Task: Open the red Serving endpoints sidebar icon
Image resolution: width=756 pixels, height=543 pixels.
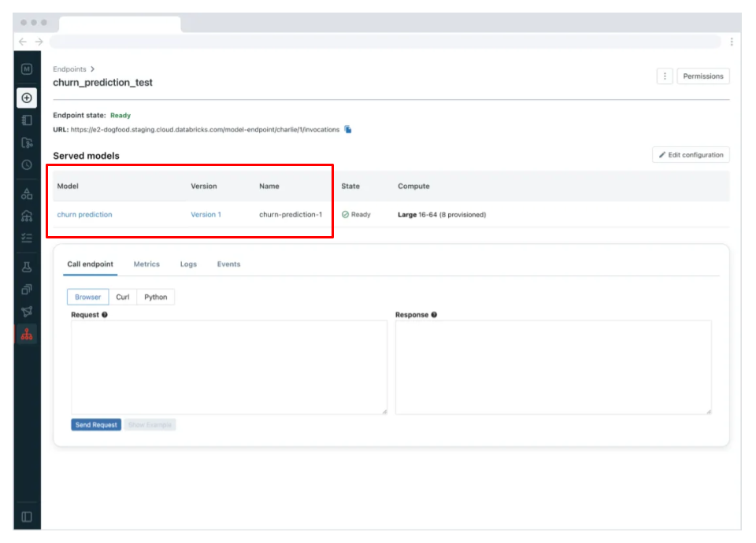Action: coord(27,334)
